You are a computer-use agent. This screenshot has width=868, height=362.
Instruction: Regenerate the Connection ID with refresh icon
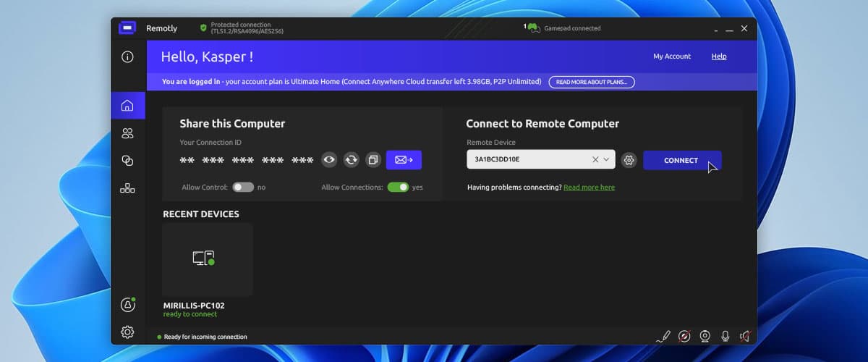click(351, 160)
